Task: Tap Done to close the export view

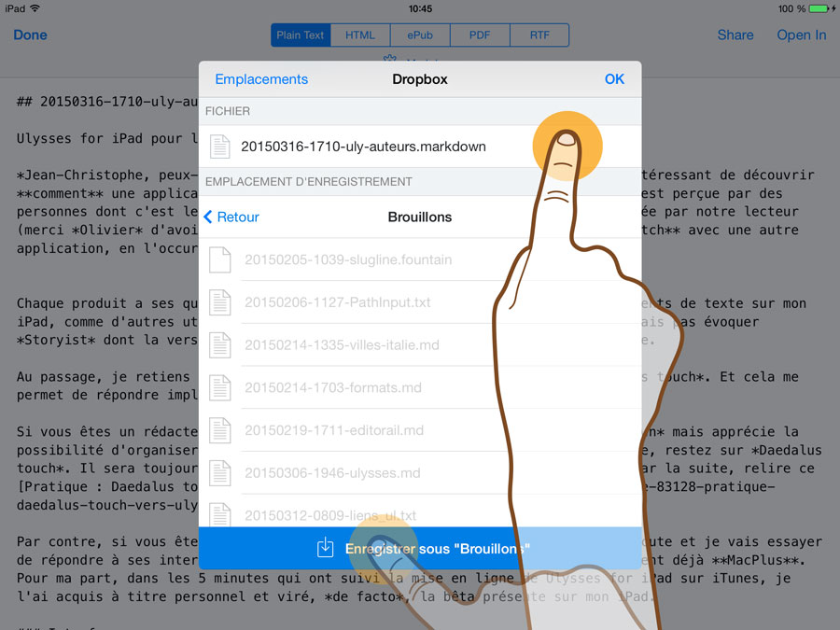Action: pyautogui.click(x=30, y=35)
